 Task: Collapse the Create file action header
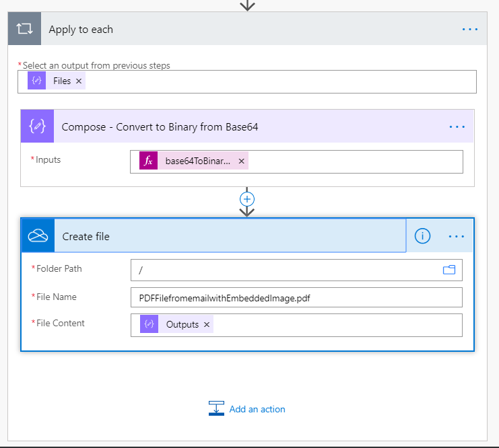(x=229, y=236)
